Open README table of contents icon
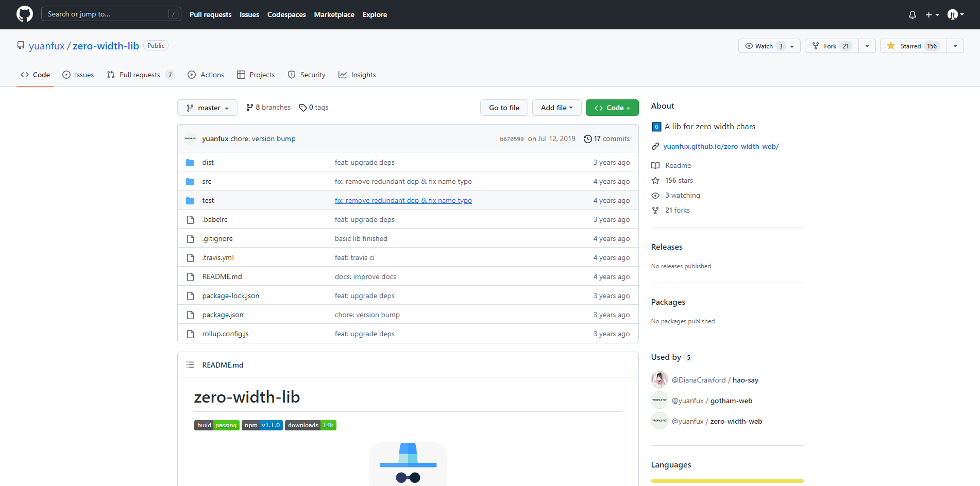Screen dimensions: 980x486 [x=190, y=364]
